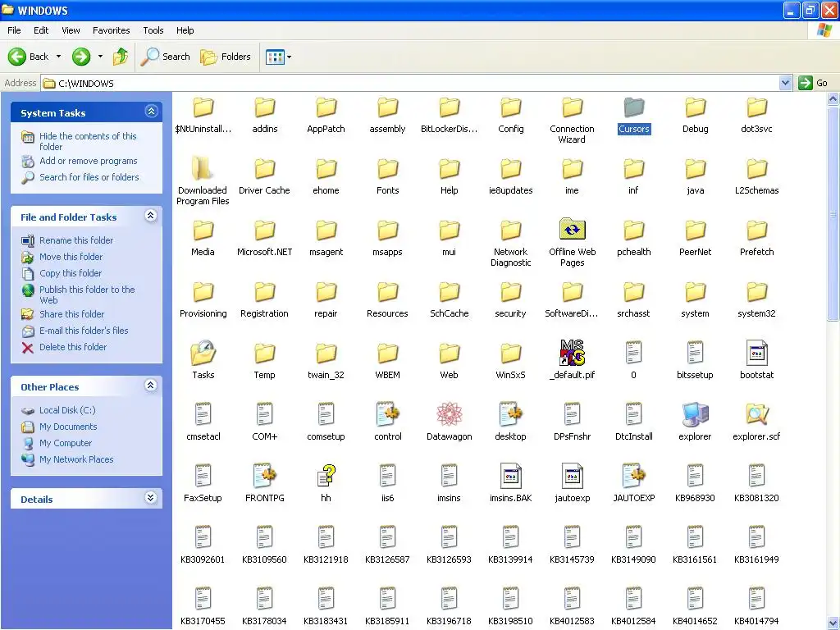Select the explorer application icon
Screen dimensions: 840x630
(695, 414)
